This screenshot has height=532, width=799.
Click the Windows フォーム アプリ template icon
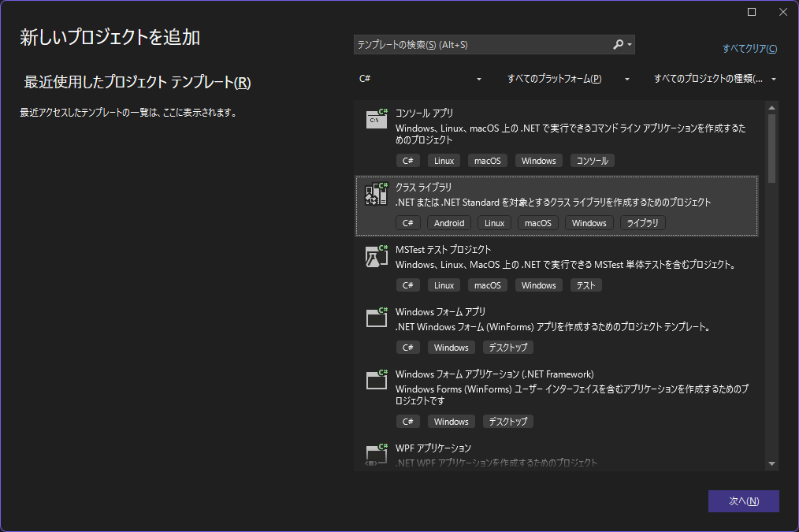click(377, 318)
